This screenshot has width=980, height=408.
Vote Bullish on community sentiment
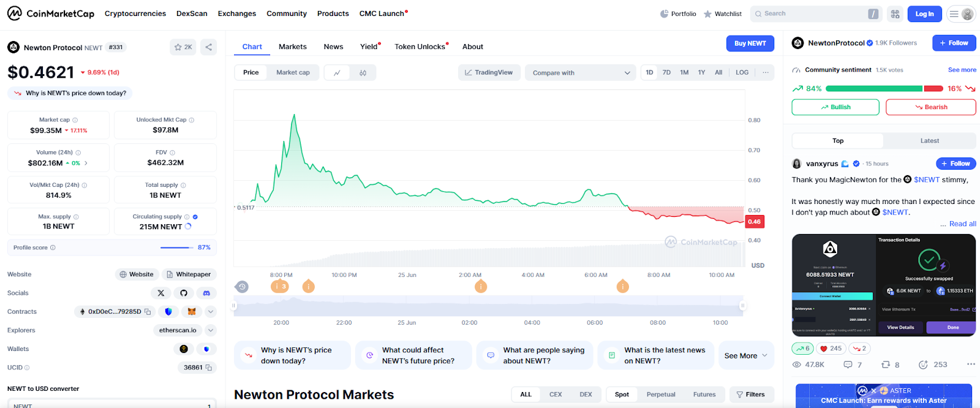pos(835,107)
